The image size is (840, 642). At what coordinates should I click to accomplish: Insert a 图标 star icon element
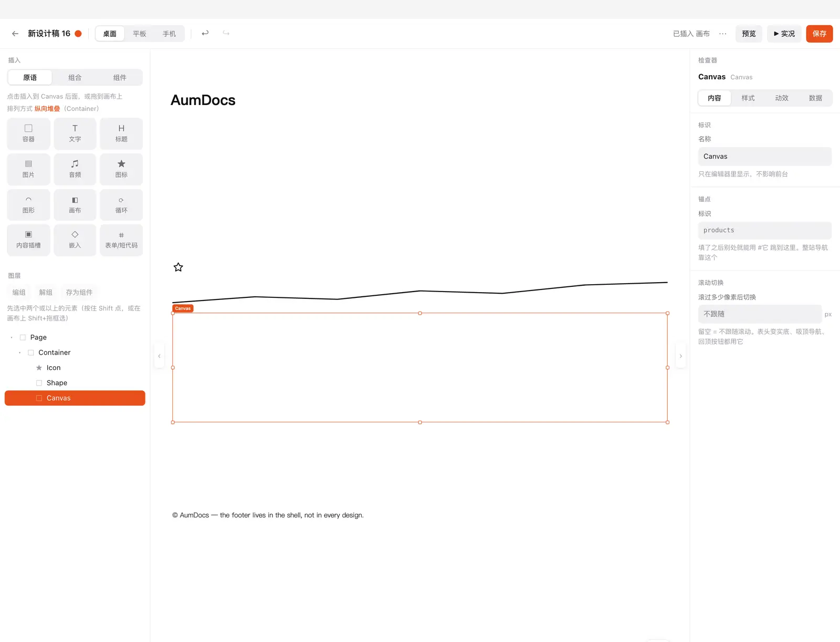(121, 169)
